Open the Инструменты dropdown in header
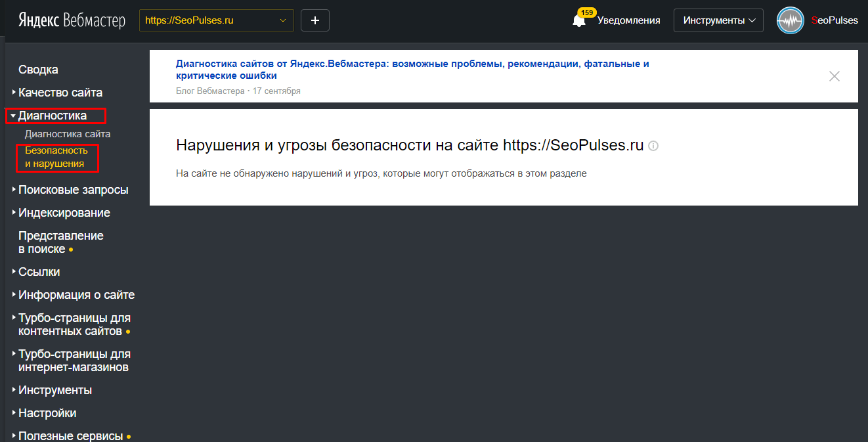This screenshot has width=868, height=442. [x=718, y=20]
